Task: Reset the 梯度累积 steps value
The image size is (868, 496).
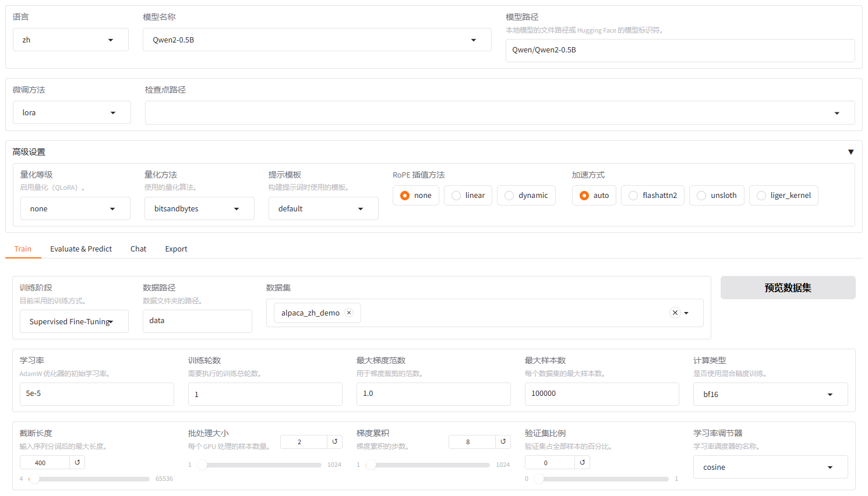Action: point(503,442)
